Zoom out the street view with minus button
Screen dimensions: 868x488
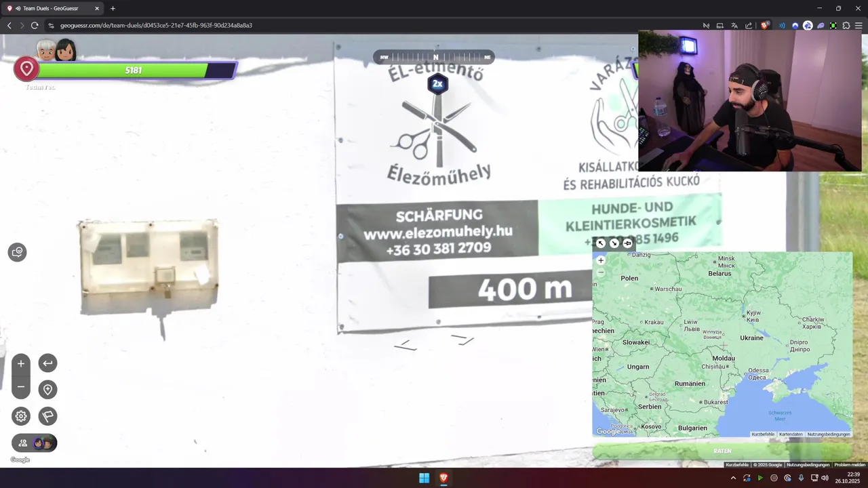pos(21,387)
